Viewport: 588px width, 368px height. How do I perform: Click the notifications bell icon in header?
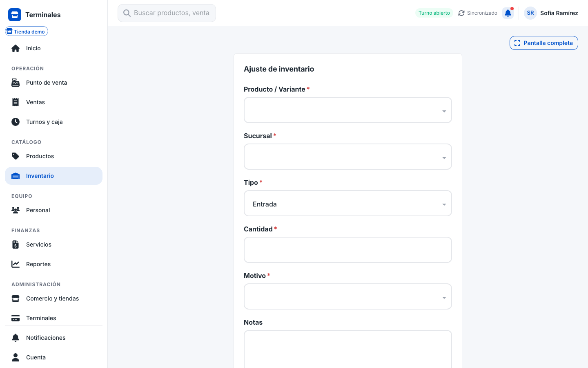click(508, 13)
